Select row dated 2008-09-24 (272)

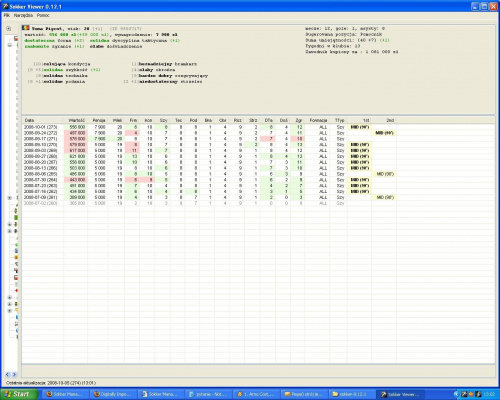(x=209, y=133)
